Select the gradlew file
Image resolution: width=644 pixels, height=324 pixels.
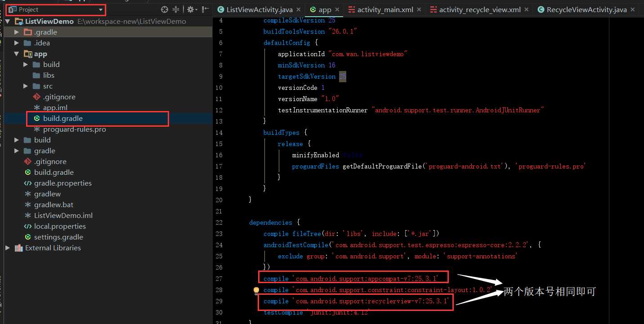coord(47,194)
